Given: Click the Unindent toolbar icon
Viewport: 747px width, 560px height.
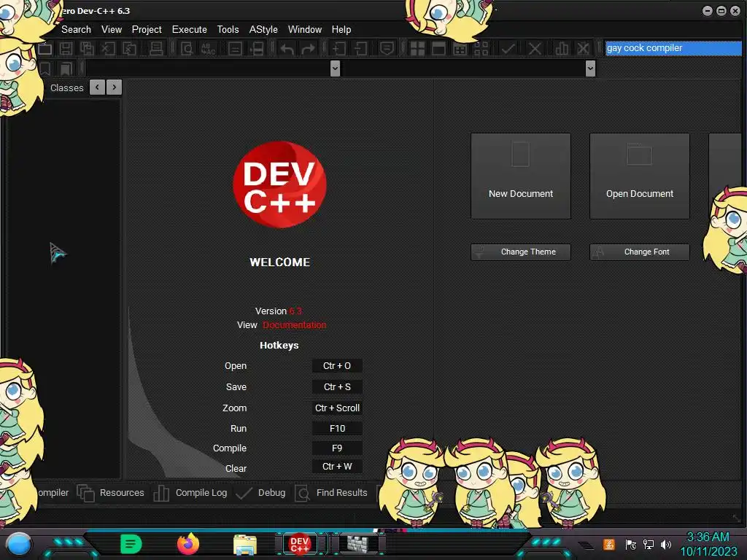Looking at the screenshot, I should click(x=360, y=49).
